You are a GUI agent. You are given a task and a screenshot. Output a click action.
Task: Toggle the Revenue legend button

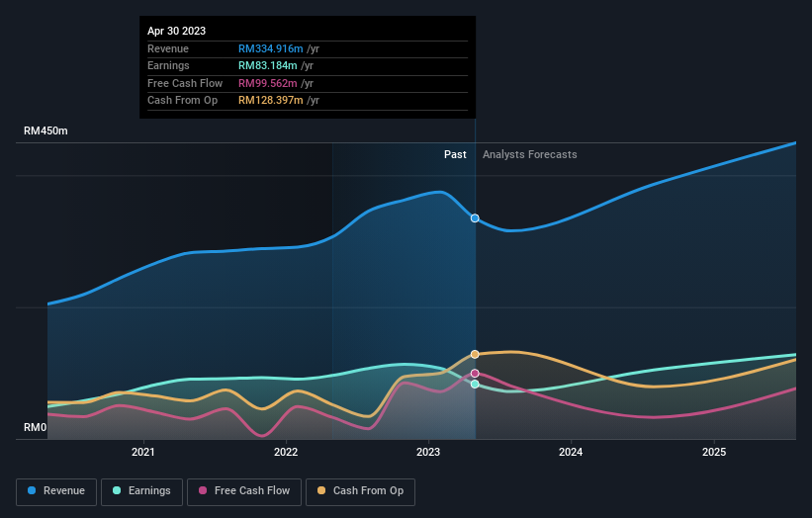pos(56,491)
